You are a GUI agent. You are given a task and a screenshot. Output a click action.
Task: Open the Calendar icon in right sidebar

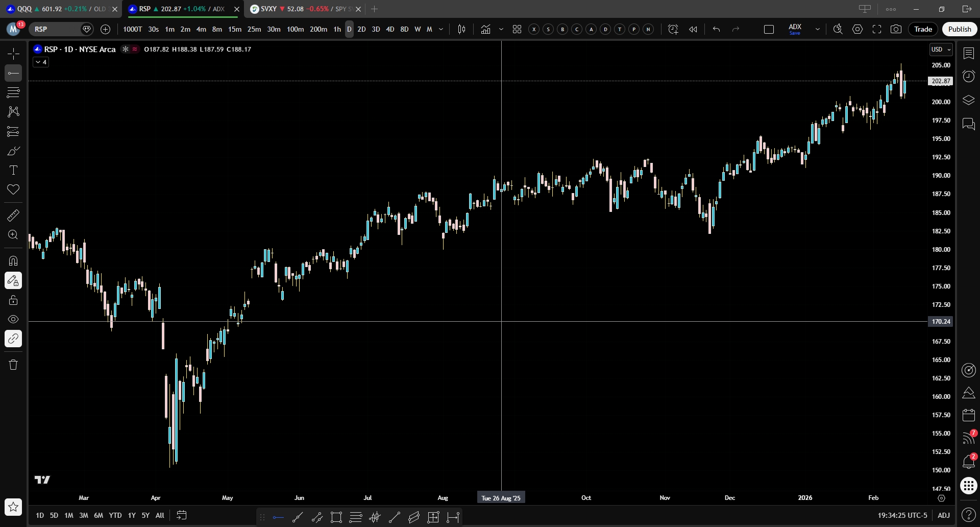[x=968, y=415]
